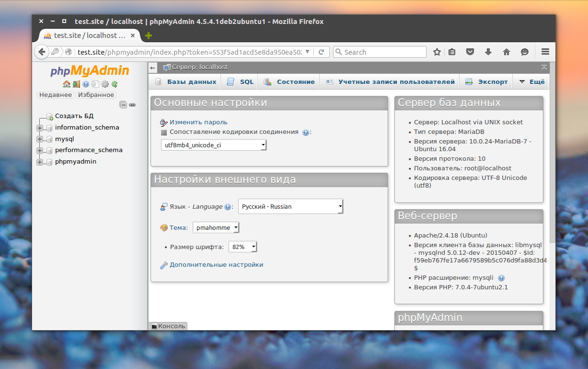Open new browser tab with green plus
The height and width of the screenshot is (369, 588).
click(x=149, y=36)
